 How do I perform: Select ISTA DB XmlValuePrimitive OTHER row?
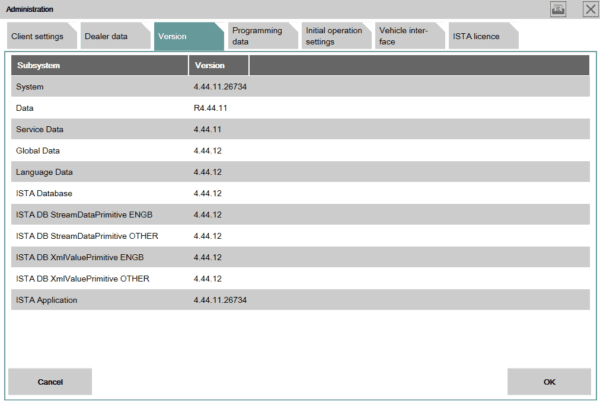(x=300, y=279)
